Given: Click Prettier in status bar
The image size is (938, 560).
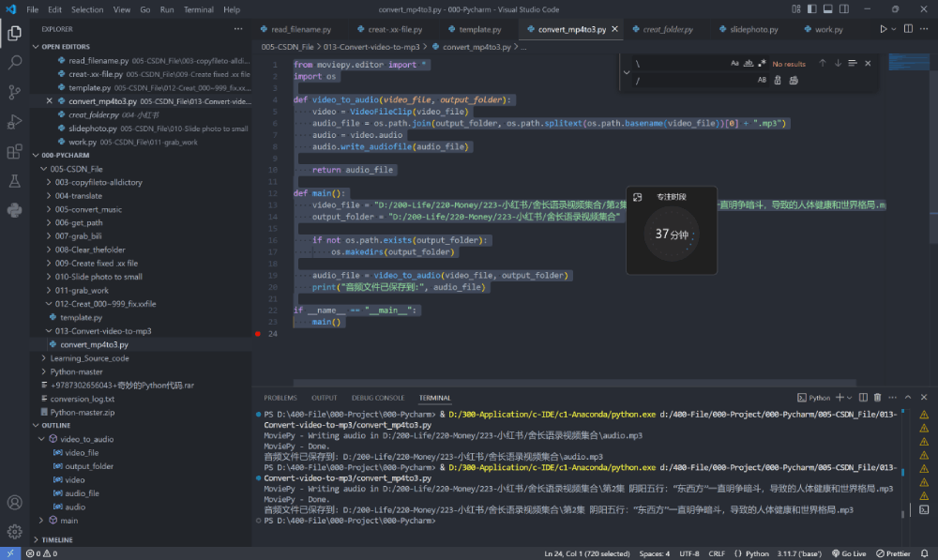Looking at the screenshot, I should [x=893, y=553].
